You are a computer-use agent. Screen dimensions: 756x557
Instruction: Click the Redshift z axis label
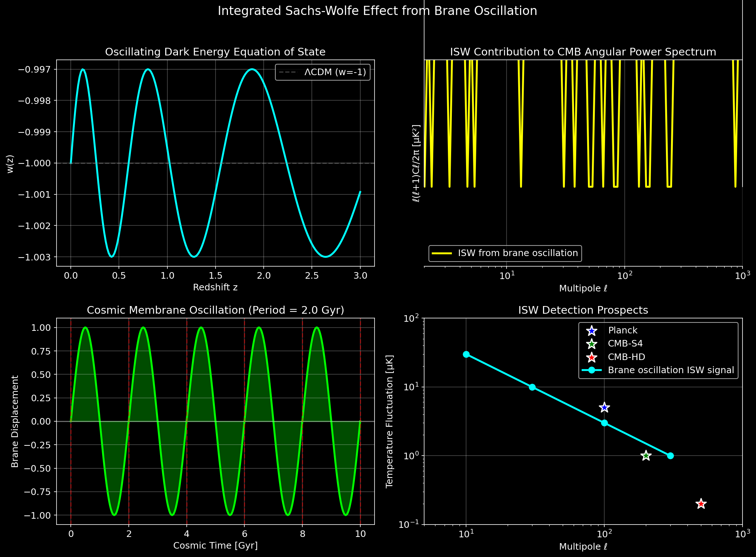(x=216, y=287)
